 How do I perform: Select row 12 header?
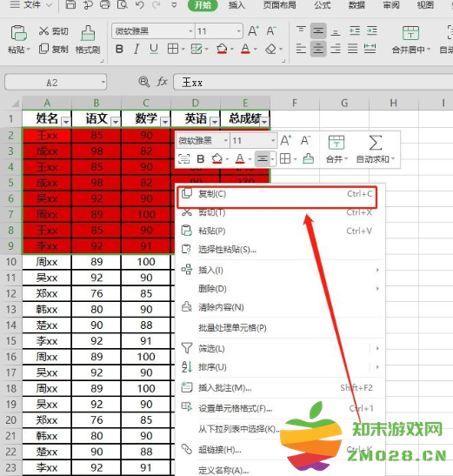click(x=11, y=293)
